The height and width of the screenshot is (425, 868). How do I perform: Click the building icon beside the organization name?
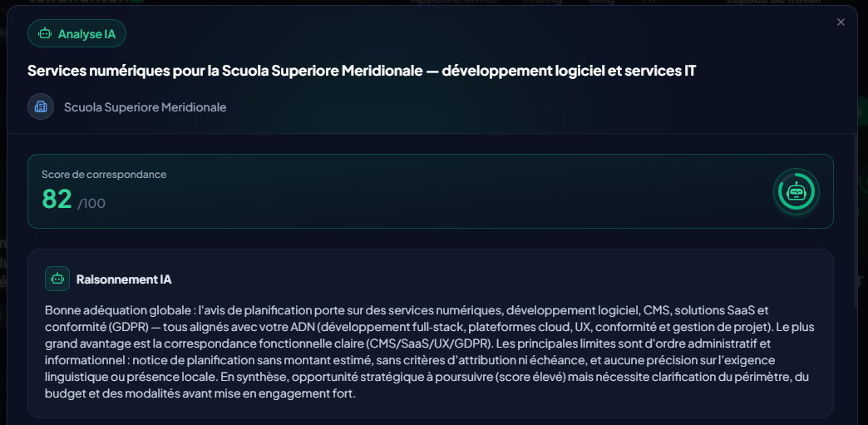point(41,107)
